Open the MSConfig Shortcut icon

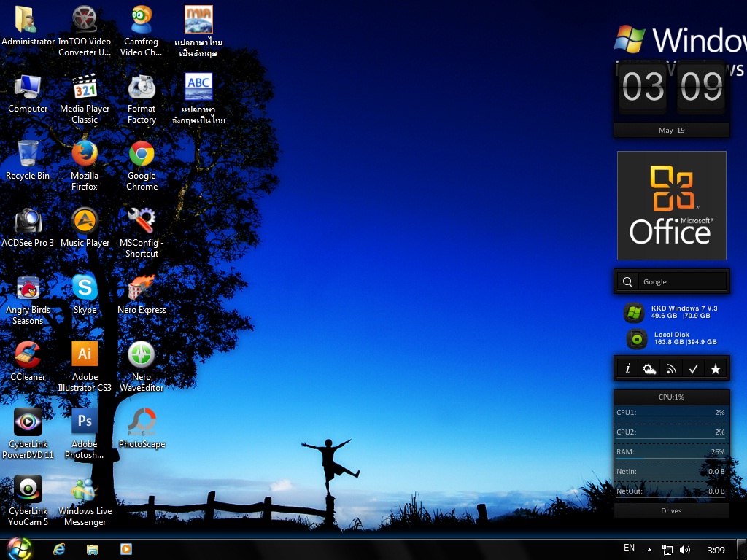pos(141,222)
